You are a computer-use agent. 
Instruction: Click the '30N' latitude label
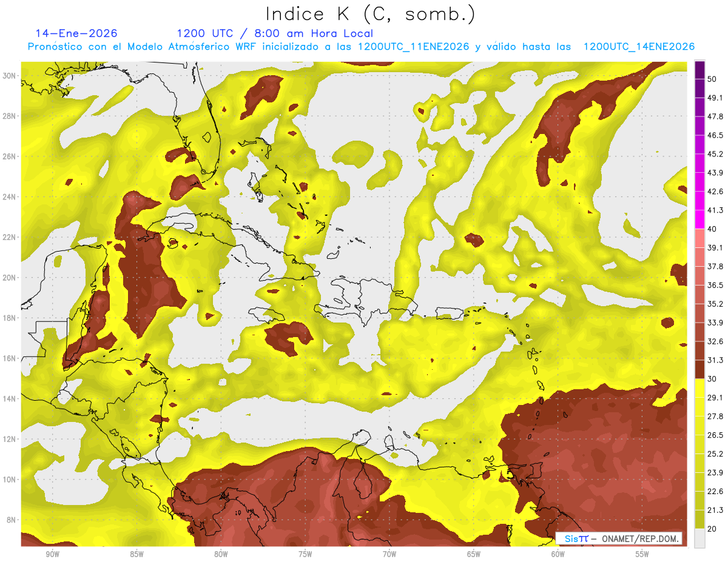click(x=10, y=76)
